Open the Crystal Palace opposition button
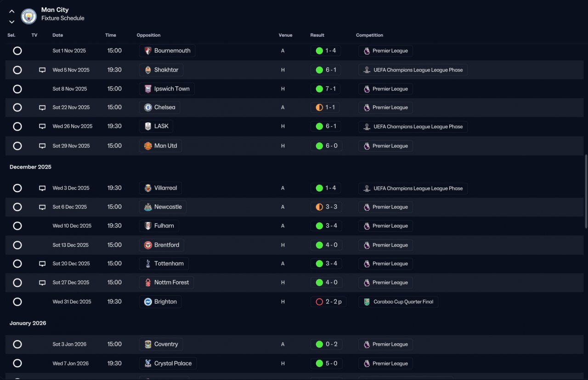The width and height of the screenshot is (588, 380). 168,363
